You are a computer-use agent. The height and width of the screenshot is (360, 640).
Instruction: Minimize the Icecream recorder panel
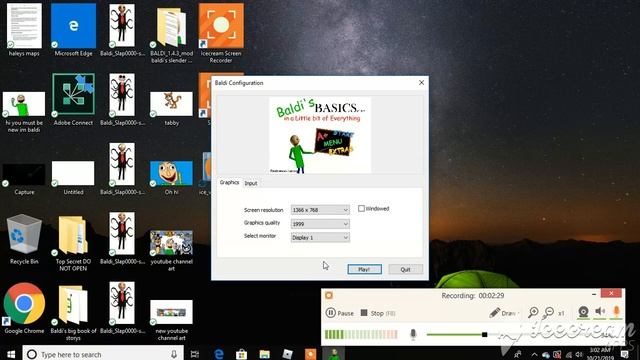coord(594,293)
